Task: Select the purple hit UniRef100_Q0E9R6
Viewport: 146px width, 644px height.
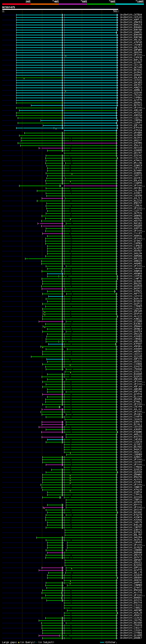Action: pos(131,143)
